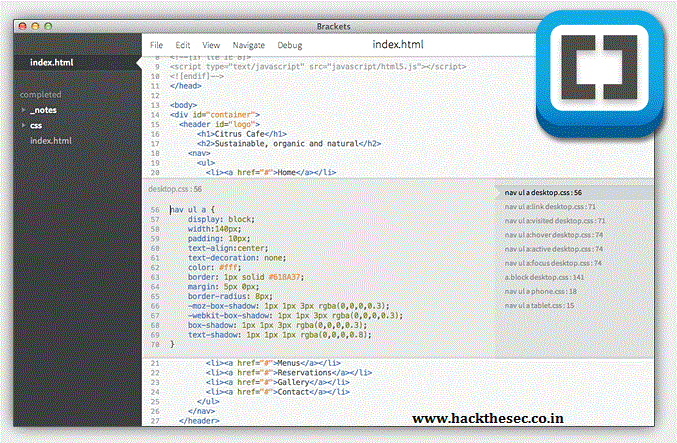Click the -moz-box-shadow line
677x443 pixels.
288,306
